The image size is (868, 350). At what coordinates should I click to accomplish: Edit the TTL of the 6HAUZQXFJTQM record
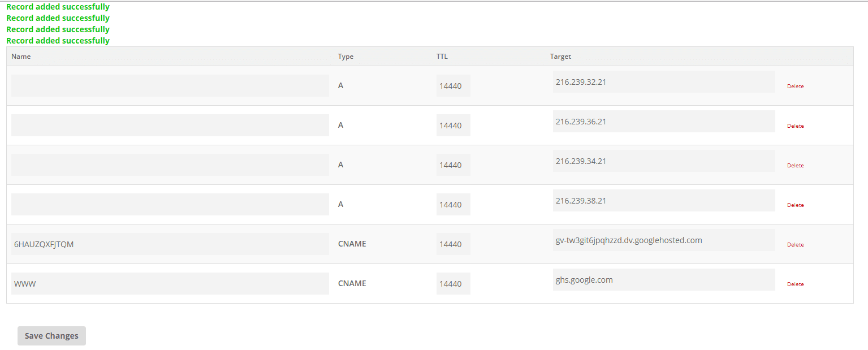tap(452, 244)
